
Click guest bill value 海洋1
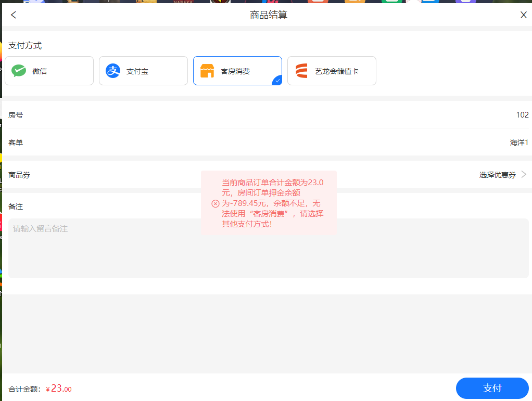(519, 143)
